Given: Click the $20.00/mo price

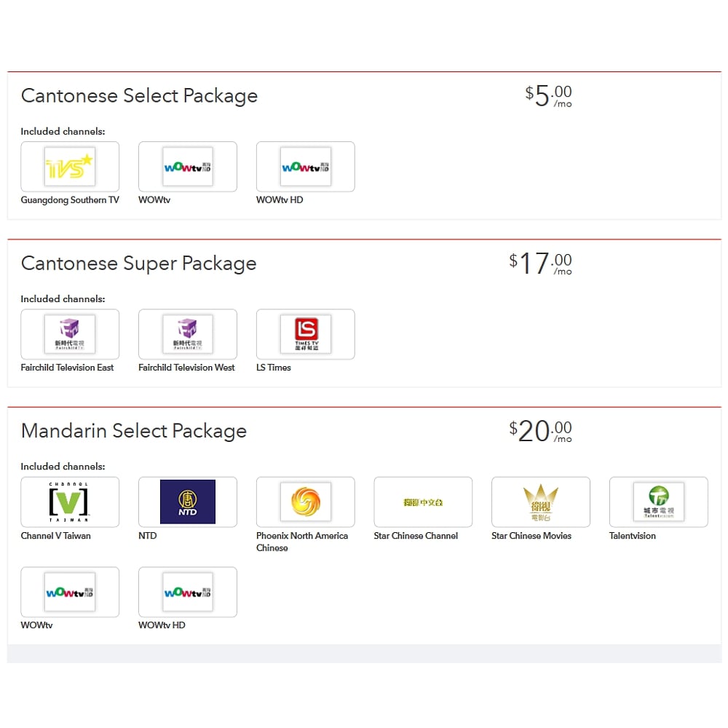Looking at the screenshot, I should pyautogui.click(x=541, y=431).
